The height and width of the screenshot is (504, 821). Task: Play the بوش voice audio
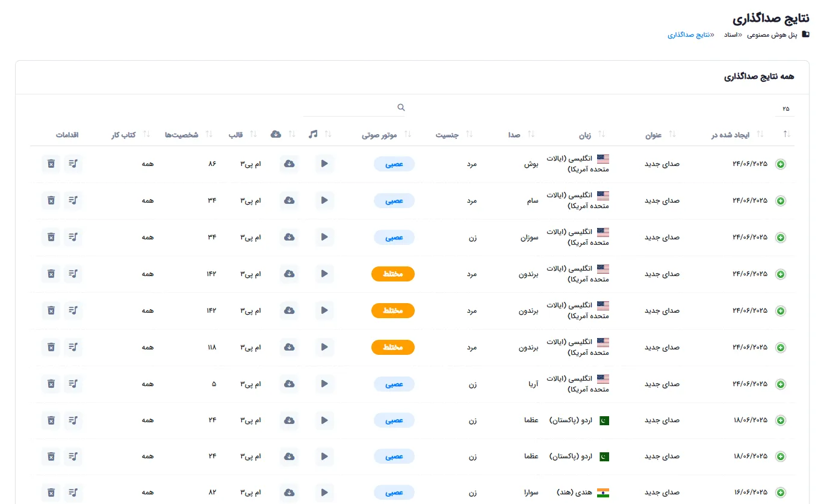324,164
